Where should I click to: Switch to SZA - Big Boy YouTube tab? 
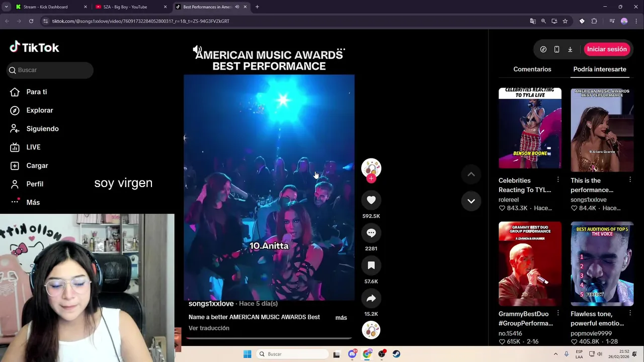click(x=130, y=7)
